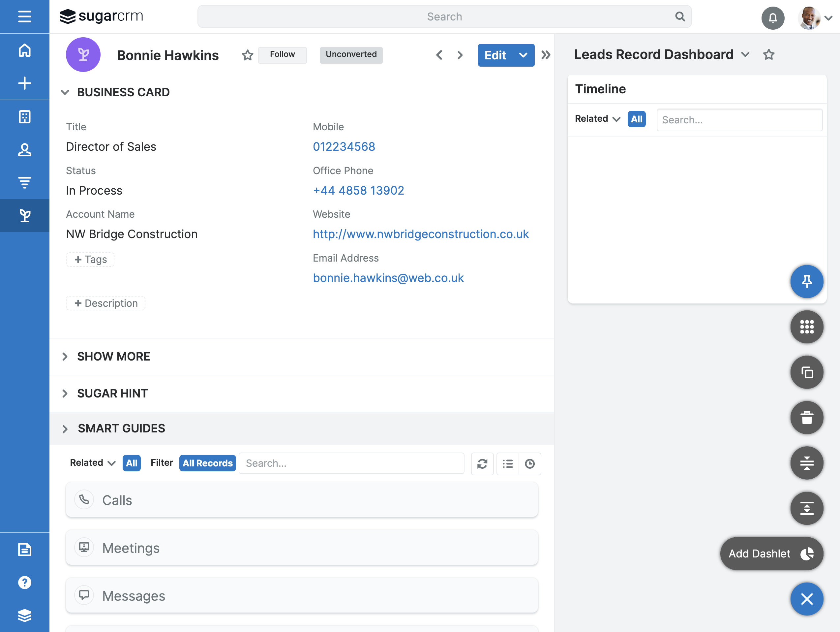
Task: Go to Home in the sidebar
Action: (25, 50)
